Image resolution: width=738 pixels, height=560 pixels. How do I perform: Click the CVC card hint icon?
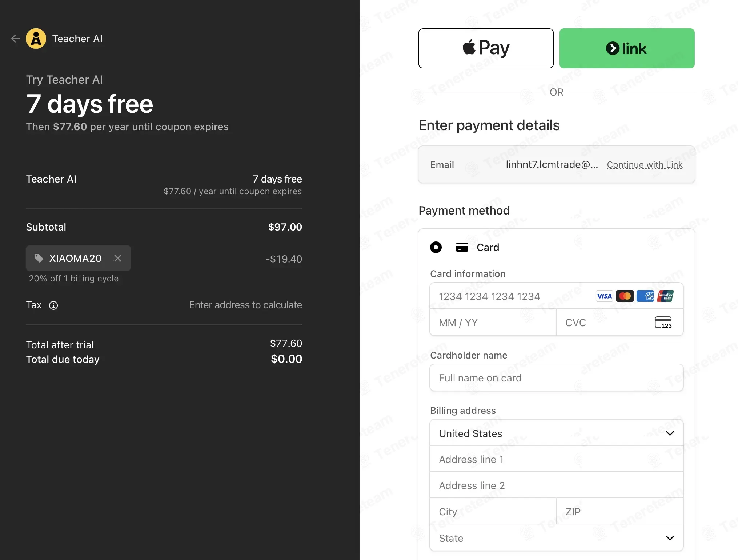click(x=663, y=323)
